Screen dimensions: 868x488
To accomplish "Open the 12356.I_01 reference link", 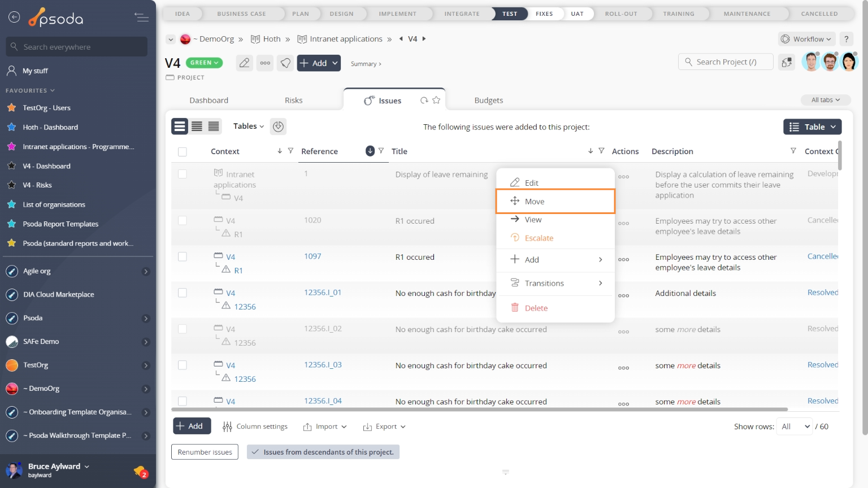I will tap(323, 293).
